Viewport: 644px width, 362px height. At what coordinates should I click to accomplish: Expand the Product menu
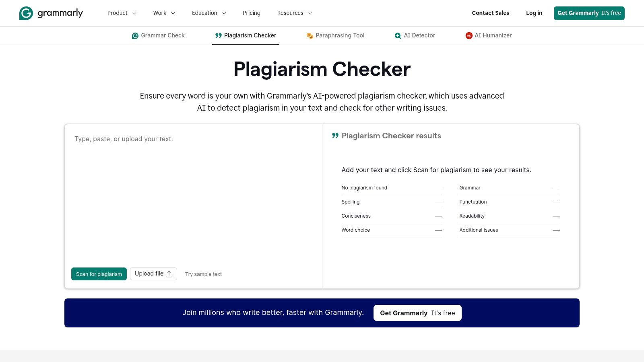[122, 13]
